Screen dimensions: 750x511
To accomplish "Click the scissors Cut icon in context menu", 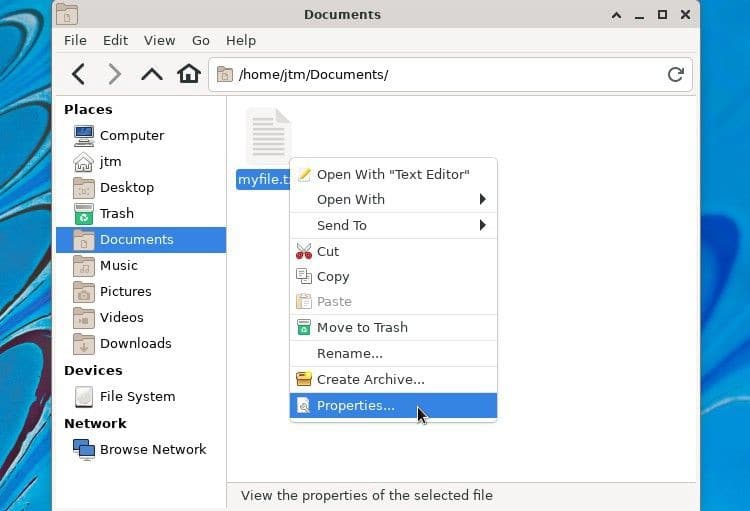I will (304, 251).
